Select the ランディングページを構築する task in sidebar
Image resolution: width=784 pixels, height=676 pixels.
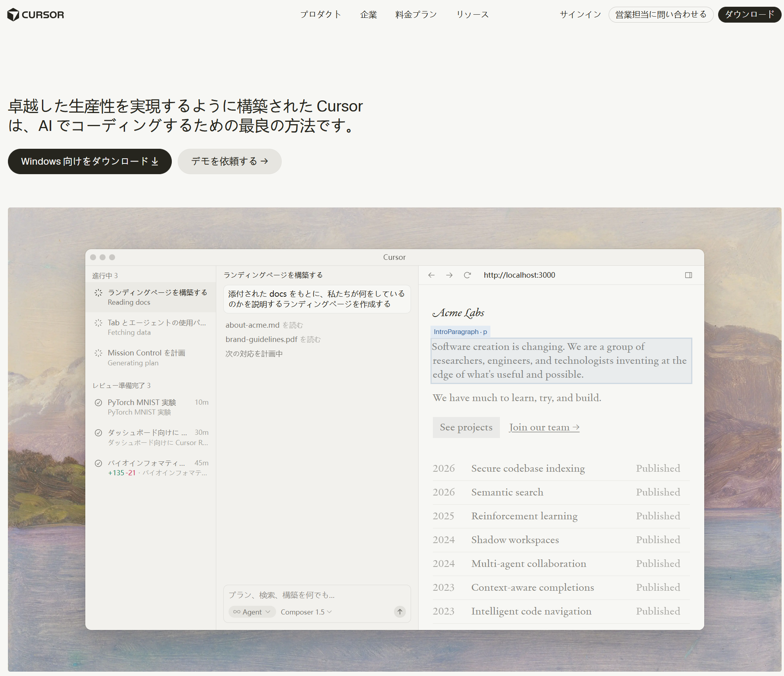[x=151, y=297]
